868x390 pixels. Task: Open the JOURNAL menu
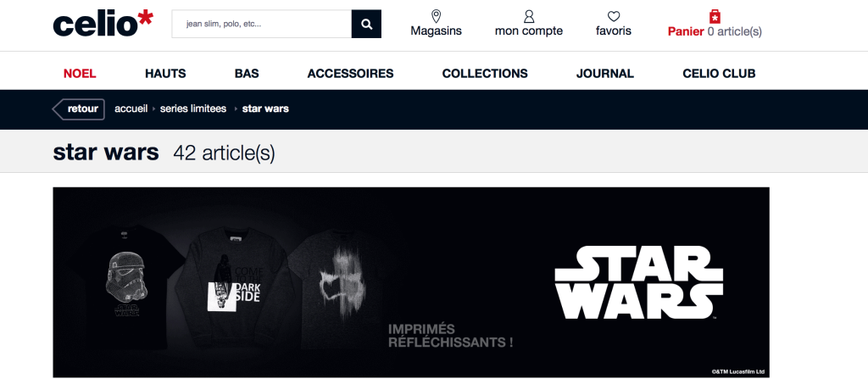click(x=605, y=74)
